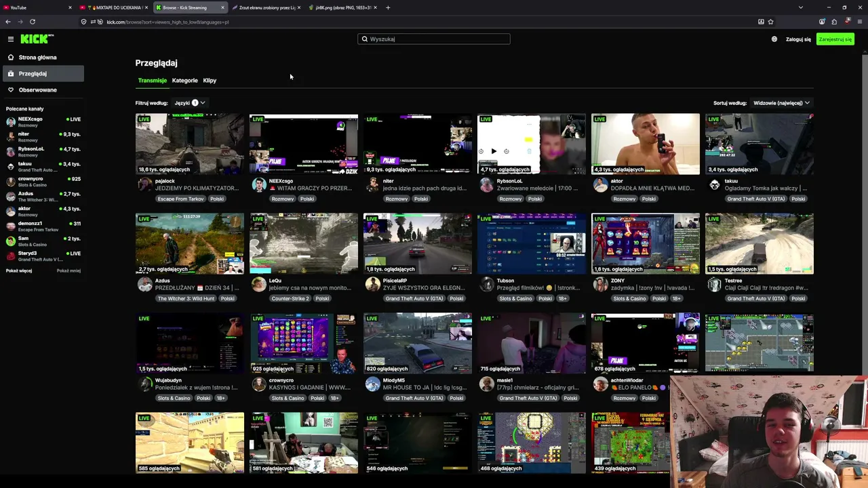Click the green Zarejestruj się button
Viewport: 868px width, 488px height.
click(835, 39)
